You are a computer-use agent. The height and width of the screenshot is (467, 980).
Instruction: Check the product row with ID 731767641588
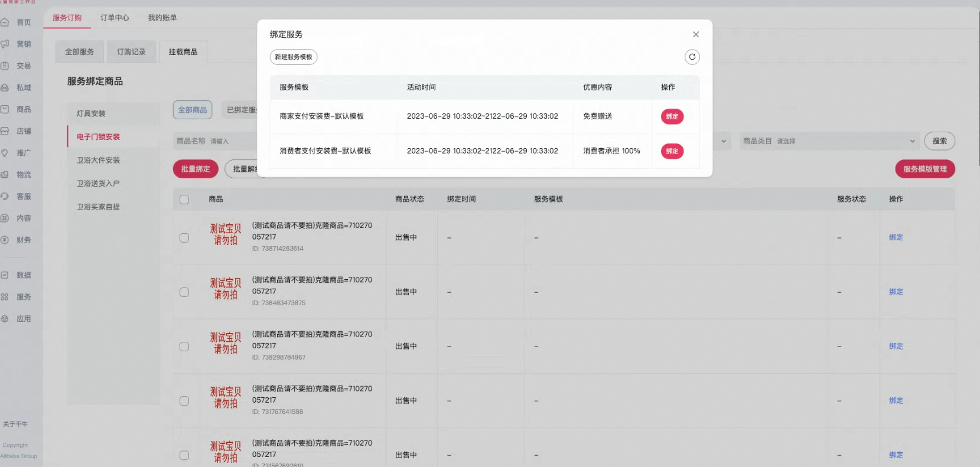(x=184, y=401)
